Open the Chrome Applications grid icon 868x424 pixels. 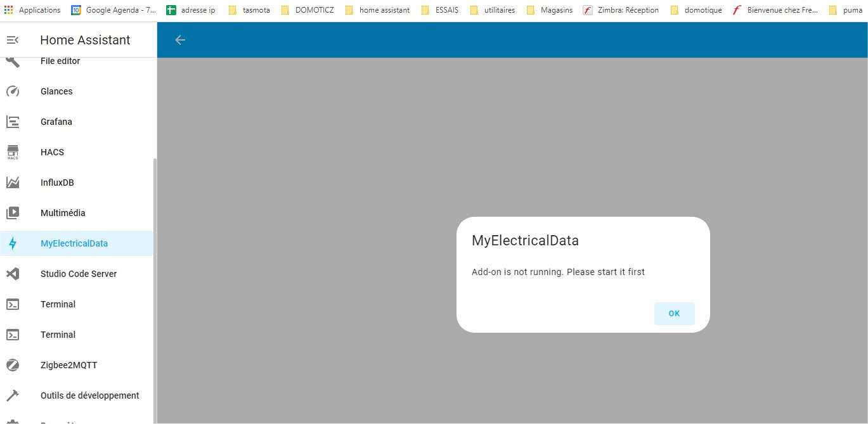8,10
